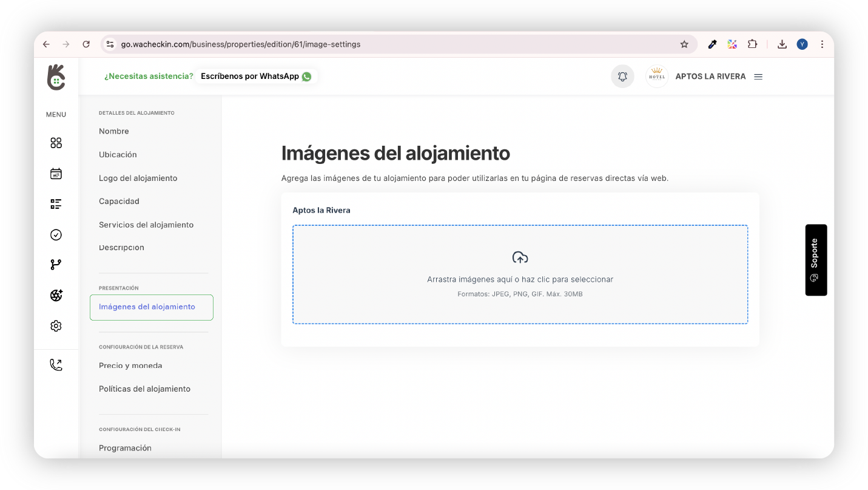
Task: Open the dashboard grid icon in sidebar
Action: [56, 143]
